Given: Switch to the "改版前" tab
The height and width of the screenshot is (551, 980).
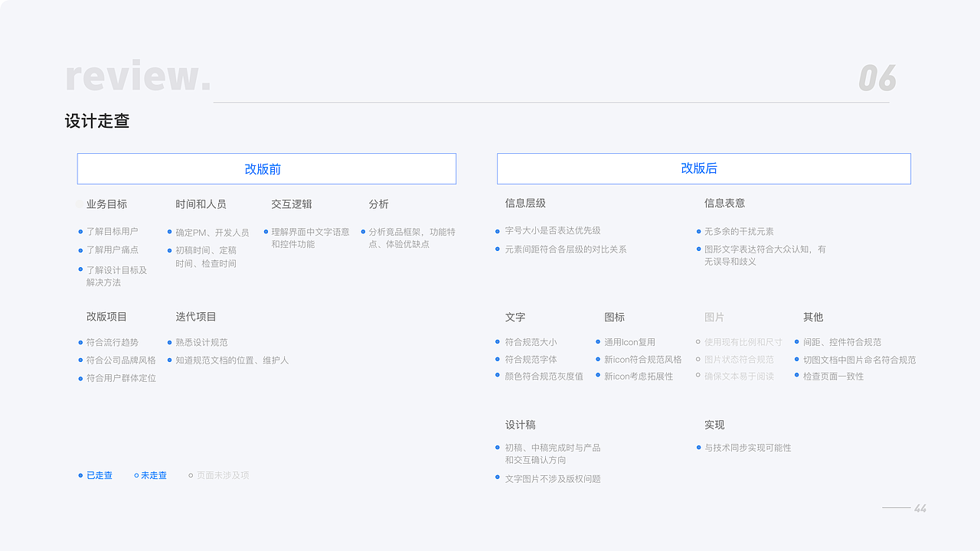Looking at the screenshot, I should (x=266, y=168).
